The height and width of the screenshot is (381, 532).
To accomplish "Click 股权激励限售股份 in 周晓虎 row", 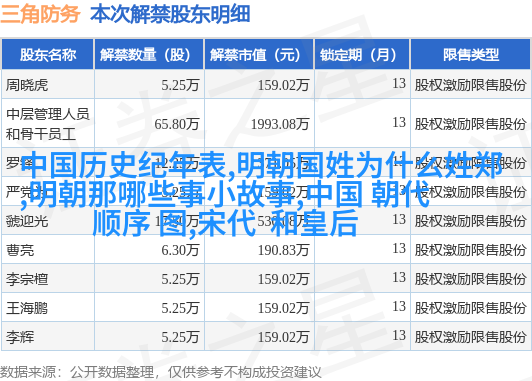I will 470,85.
